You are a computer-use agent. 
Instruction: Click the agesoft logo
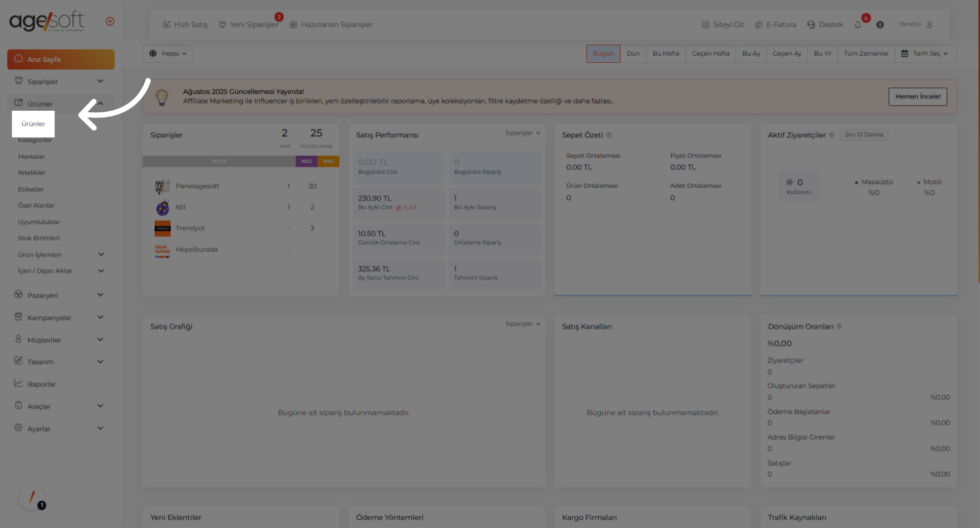47,21
